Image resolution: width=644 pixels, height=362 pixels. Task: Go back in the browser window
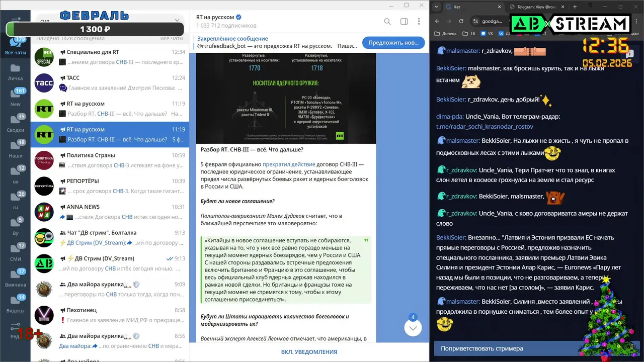pyautogui.click(x=437, y=21)
